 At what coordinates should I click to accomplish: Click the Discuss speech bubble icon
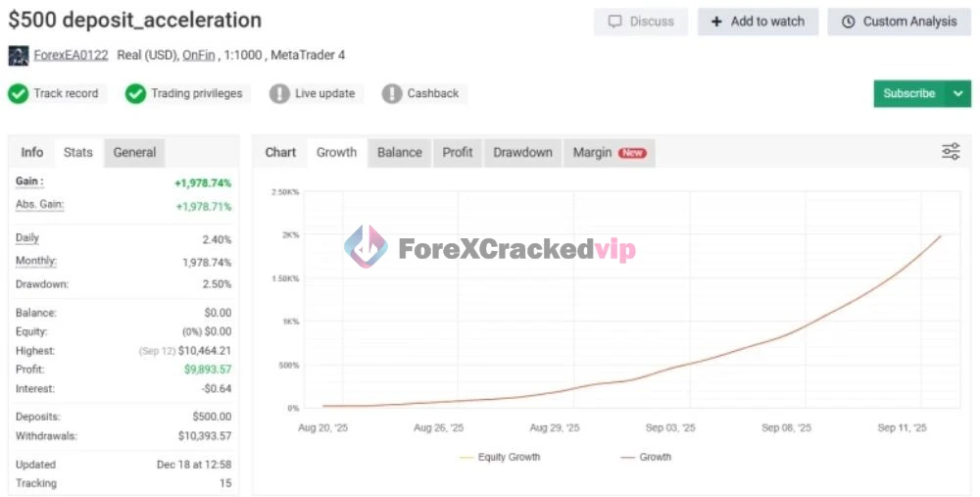[615, 22]
